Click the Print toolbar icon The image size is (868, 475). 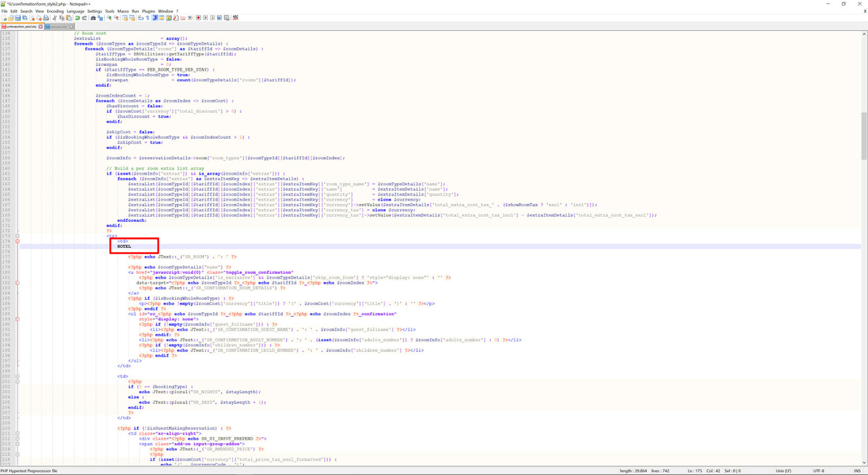coord(46,18)
